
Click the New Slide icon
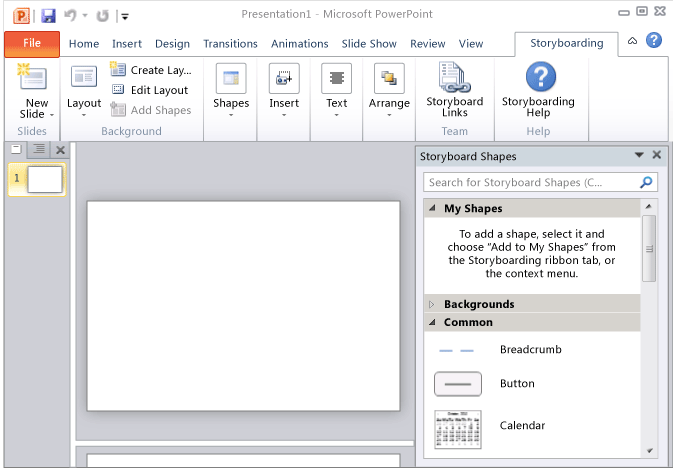point(32,76)
